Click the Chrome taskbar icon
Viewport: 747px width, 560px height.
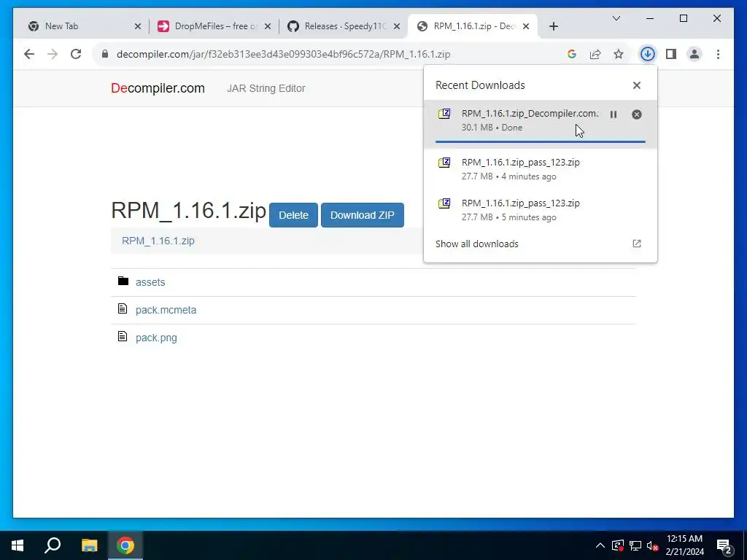click(x=125, y=545)
